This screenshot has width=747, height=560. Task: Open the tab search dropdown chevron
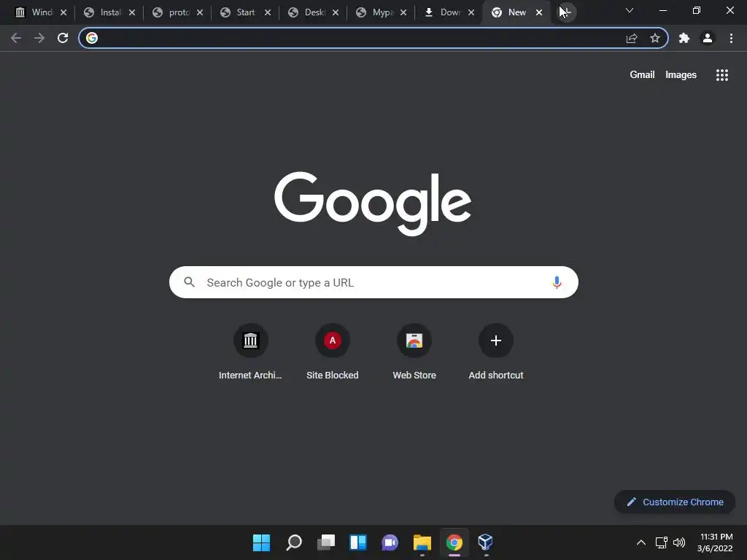630,10
